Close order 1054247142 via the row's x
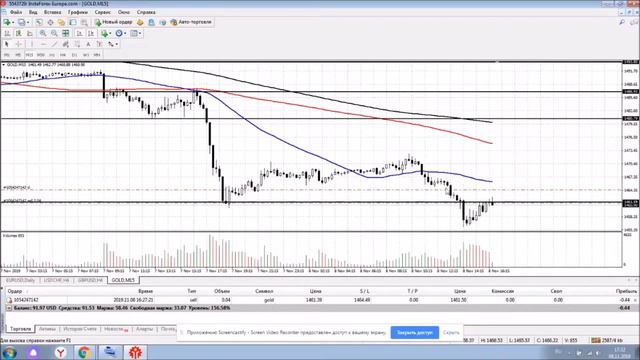The width and height of the screenshot is (640, 360). click(x=635, y=300)
